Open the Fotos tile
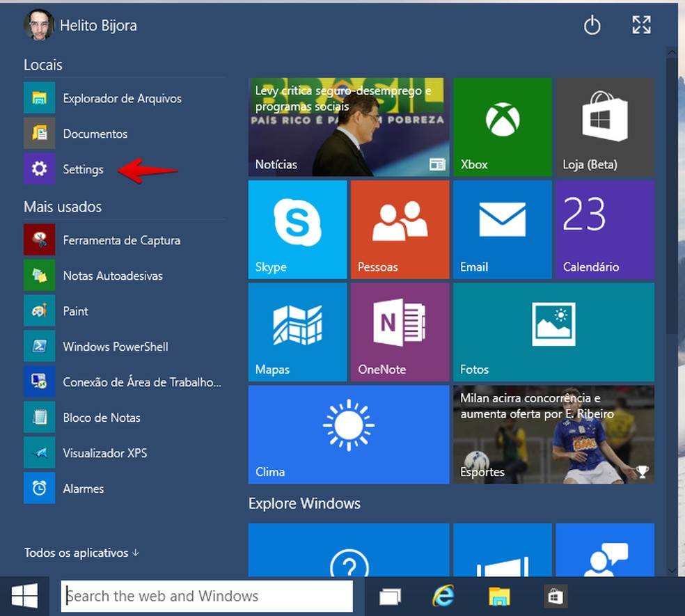Screen dimensions: 685x616 pos(553,332)
